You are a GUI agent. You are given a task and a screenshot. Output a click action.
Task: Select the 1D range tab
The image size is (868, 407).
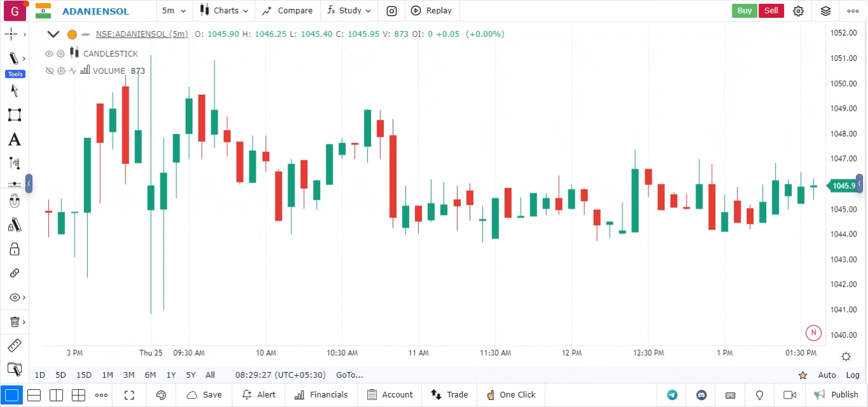click(39, 375)
